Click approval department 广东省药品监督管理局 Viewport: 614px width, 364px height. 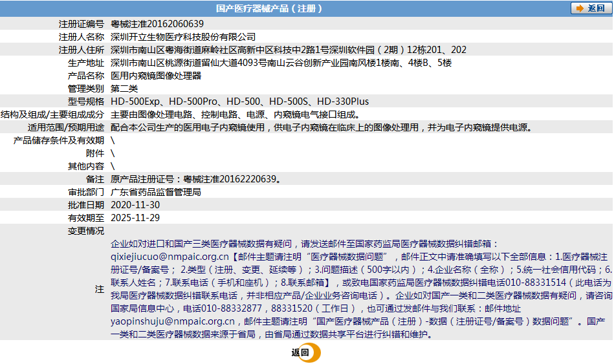click(x=156, y=192)
